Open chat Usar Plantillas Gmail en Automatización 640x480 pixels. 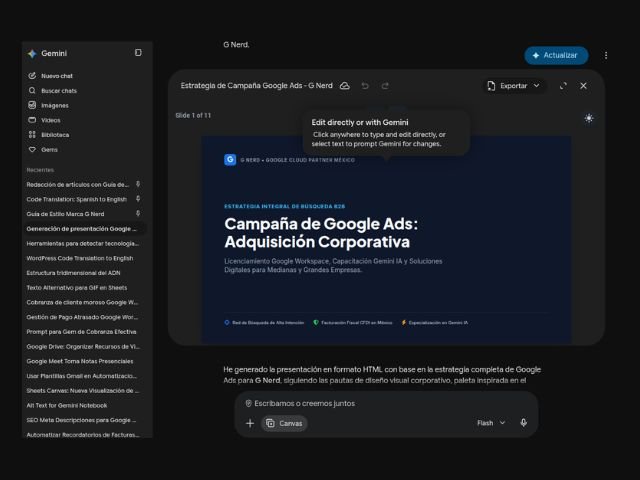tap(82, 376)
